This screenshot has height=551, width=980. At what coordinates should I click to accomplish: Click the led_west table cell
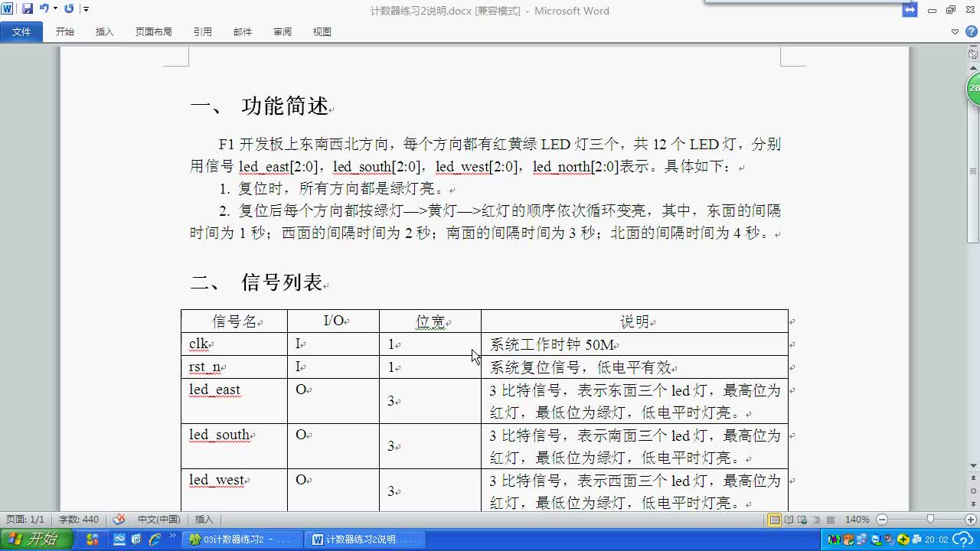tap(234, 490)
